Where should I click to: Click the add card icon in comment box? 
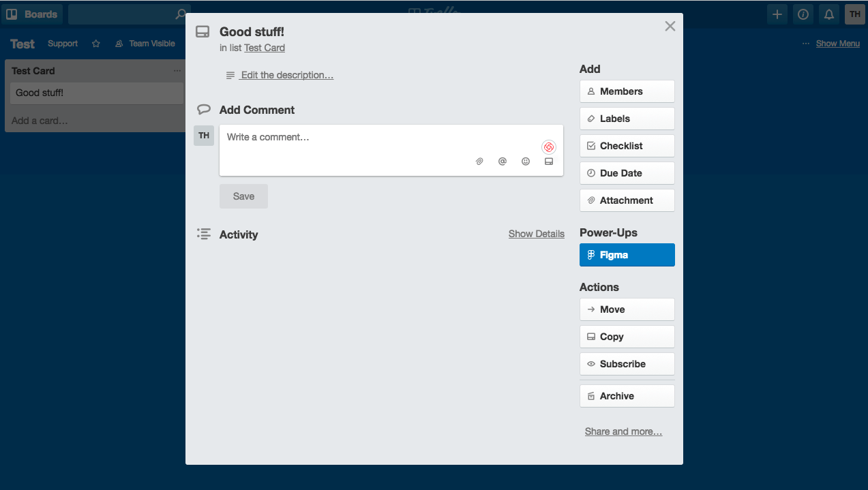click(x=549, y=162)
